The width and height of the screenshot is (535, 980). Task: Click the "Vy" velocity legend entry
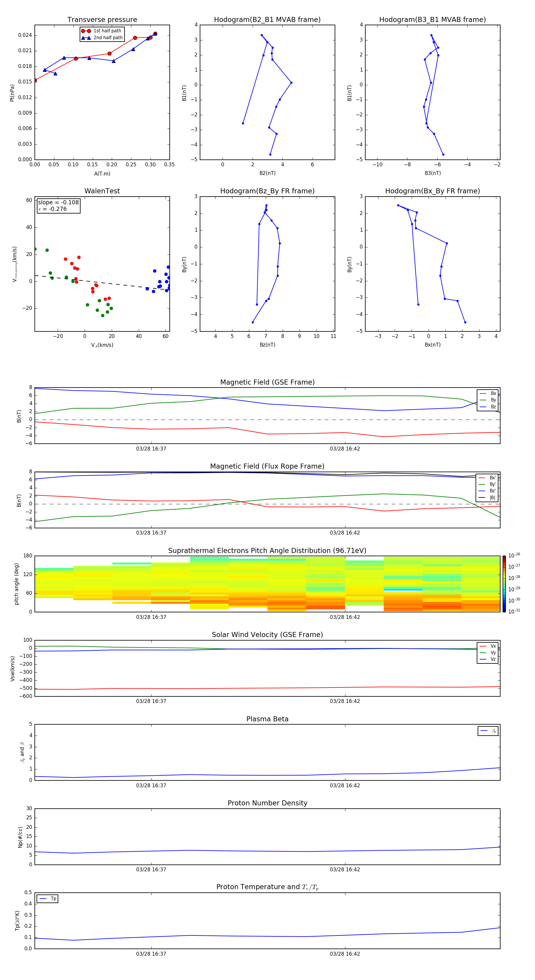pos(488,652)
